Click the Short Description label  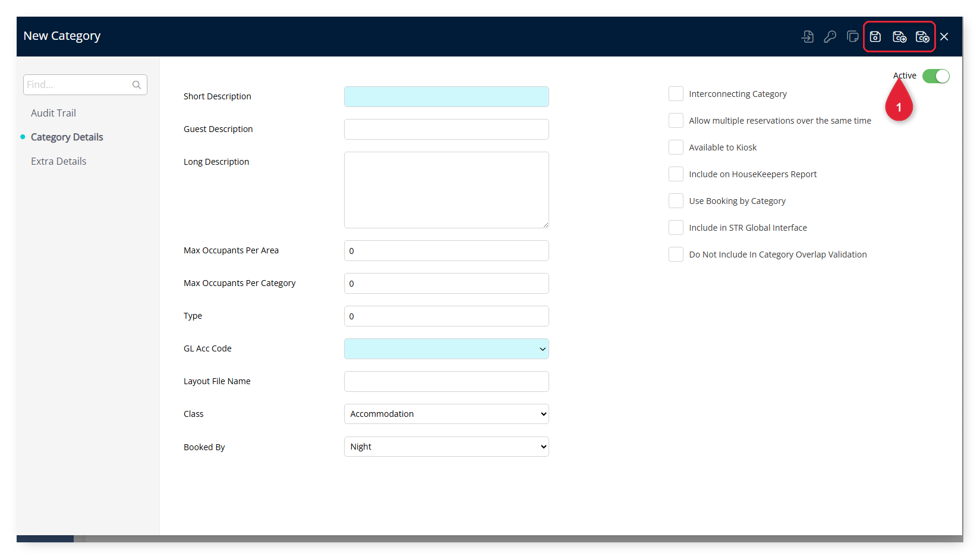[x=218, y=96]
